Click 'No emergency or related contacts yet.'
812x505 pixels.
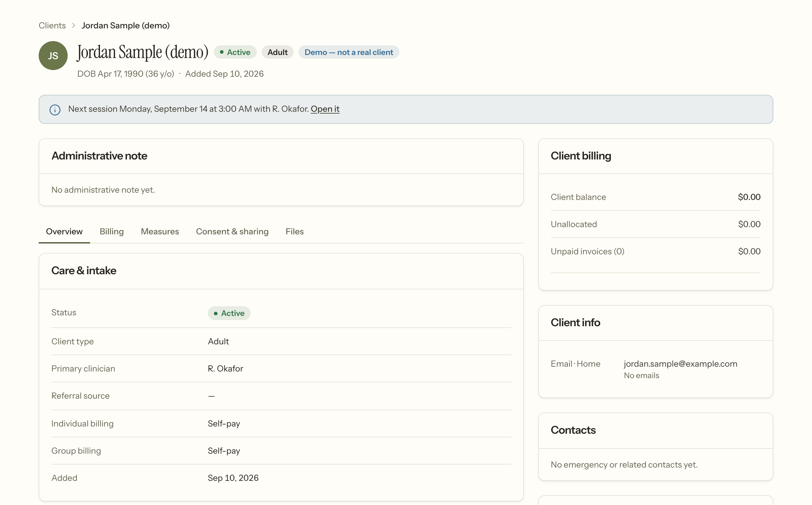(624, 465)
